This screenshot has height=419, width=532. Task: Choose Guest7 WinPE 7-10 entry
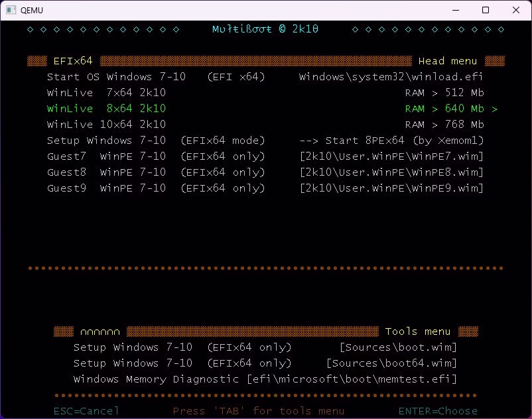point(265,156)
